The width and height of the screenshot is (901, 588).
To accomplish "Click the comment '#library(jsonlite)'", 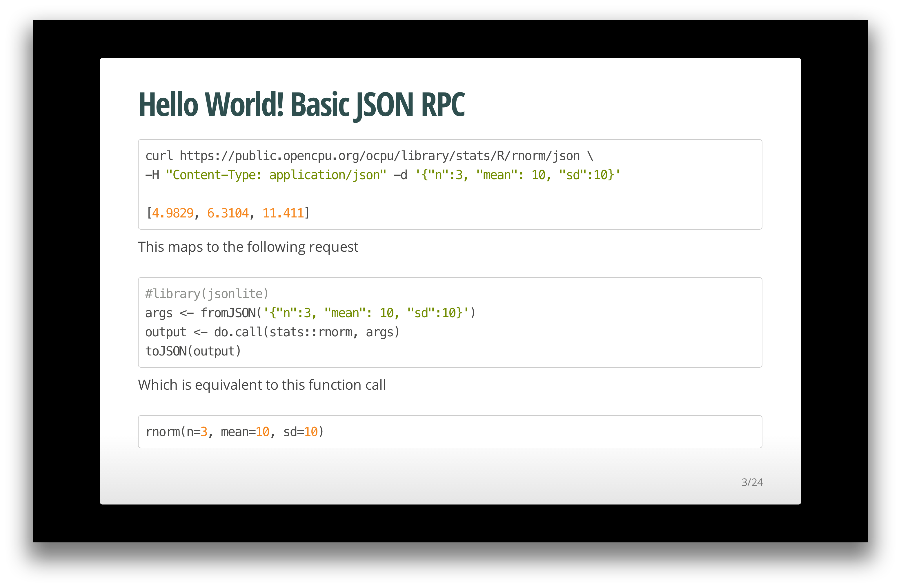I will (207, 294).
